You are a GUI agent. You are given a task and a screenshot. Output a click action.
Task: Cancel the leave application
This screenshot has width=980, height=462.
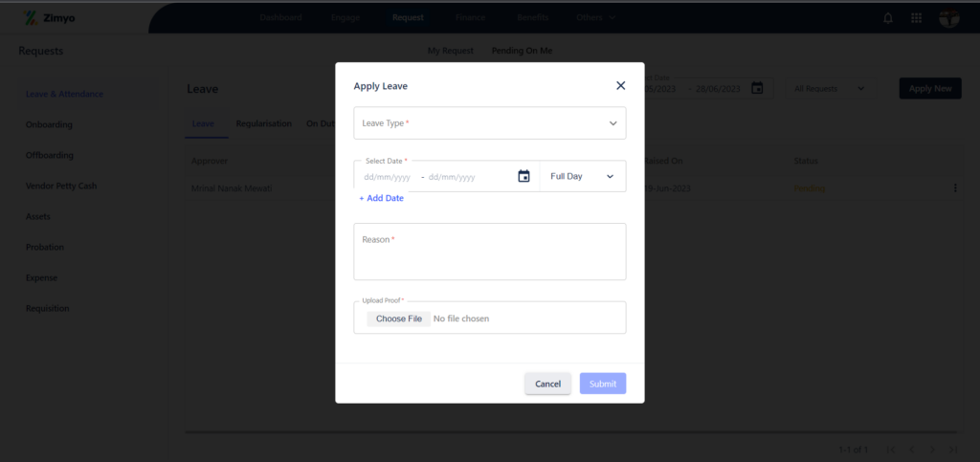point(547,384)
